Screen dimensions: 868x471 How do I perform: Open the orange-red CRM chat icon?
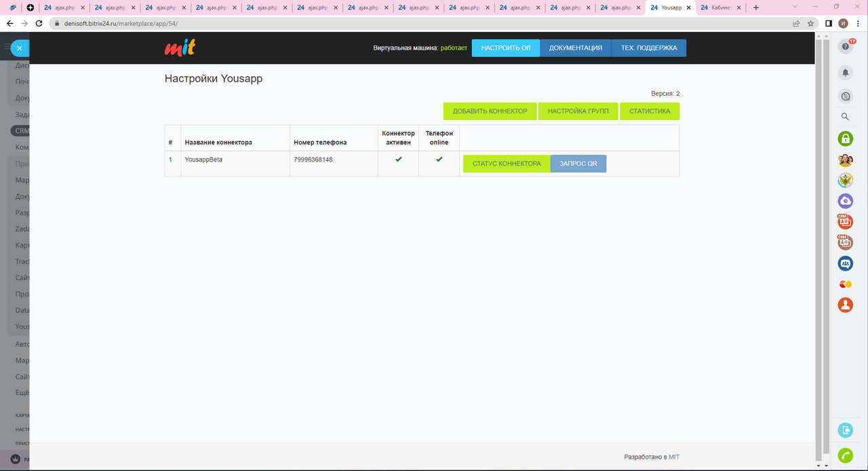[x=846, y=221]
